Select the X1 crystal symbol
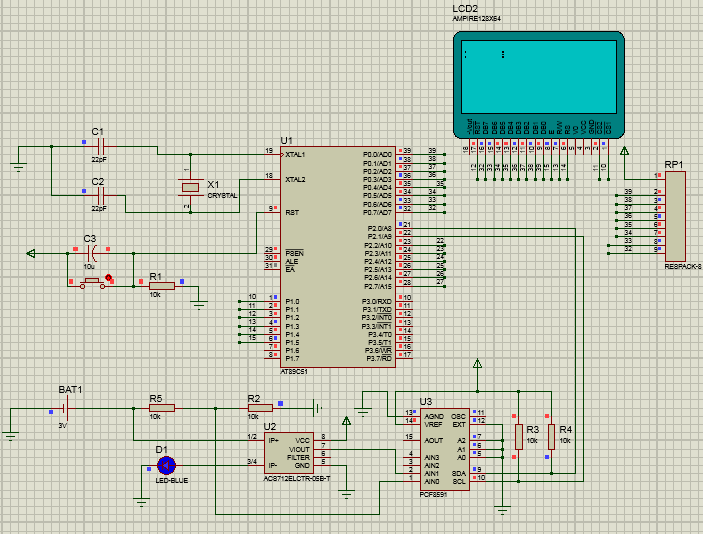The image size is (703, 534). (x=190, y=187)
